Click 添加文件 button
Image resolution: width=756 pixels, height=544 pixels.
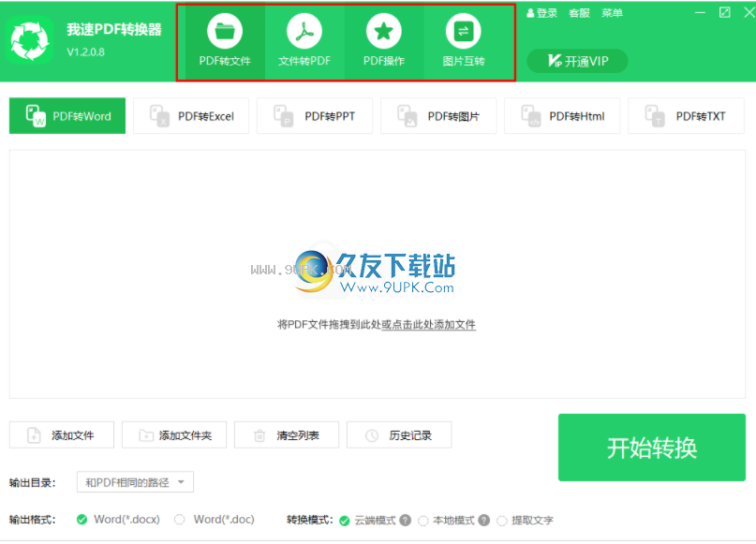[62, 435]
